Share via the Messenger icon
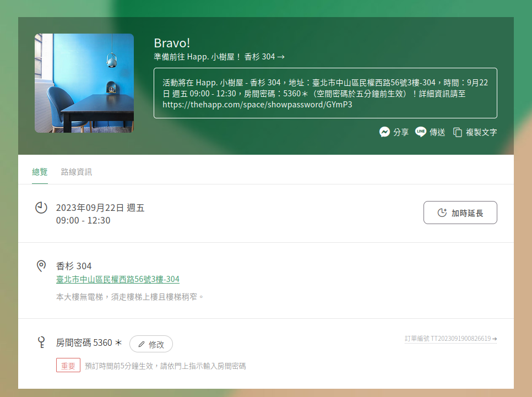 [x=385, y=132]
